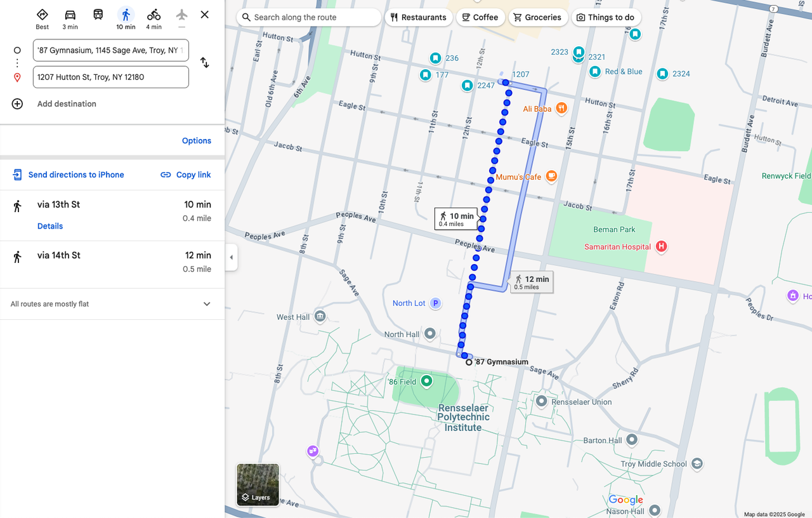Choose the Best travel mode option
This screenshot has height=518, width=812.
pyautogui.click(x=43, y=15)
